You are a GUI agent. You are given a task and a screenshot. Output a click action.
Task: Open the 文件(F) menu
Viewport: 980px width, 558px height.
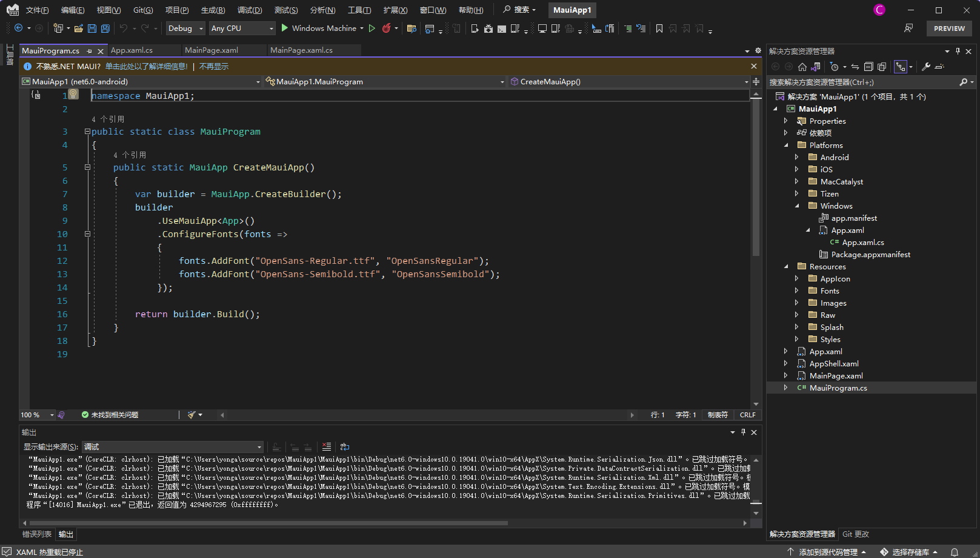point(37,10)
